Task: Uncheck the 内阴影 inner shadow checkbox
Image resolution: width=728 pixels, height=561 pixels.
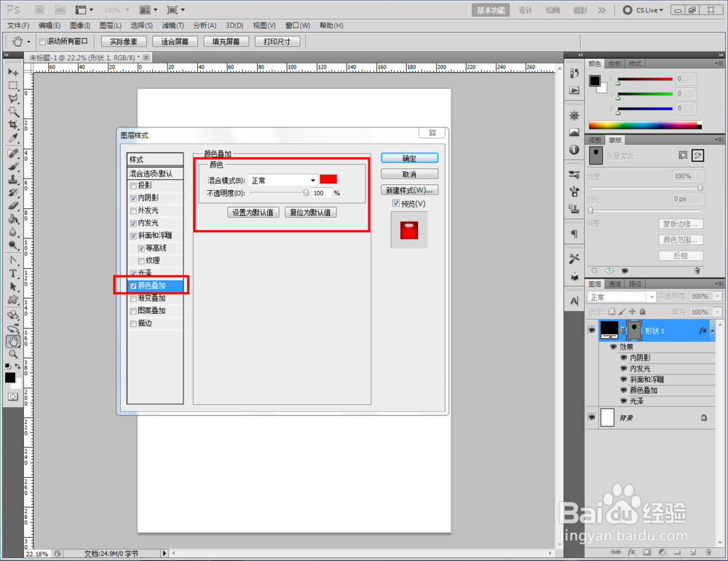Action: (134, 198)
